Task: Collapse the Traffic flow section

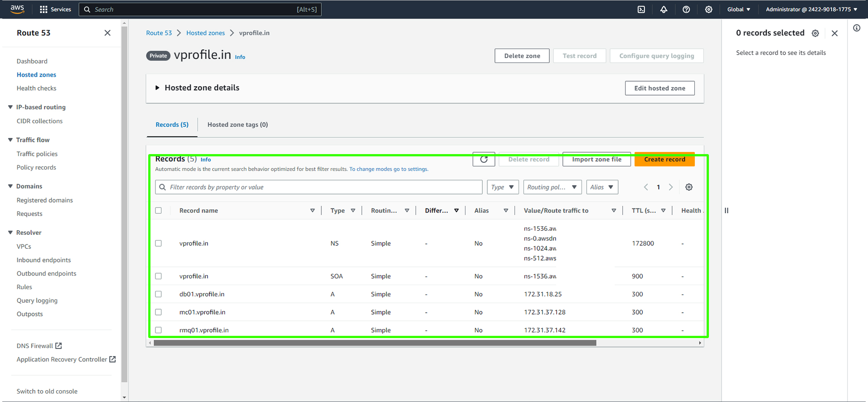Action: pyautogui.click(x=10, y=140)
